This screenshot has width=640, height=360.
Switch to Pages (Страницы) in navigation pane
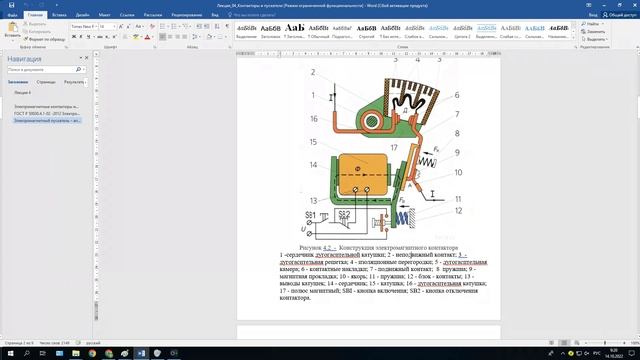click(x=46, y=82)
